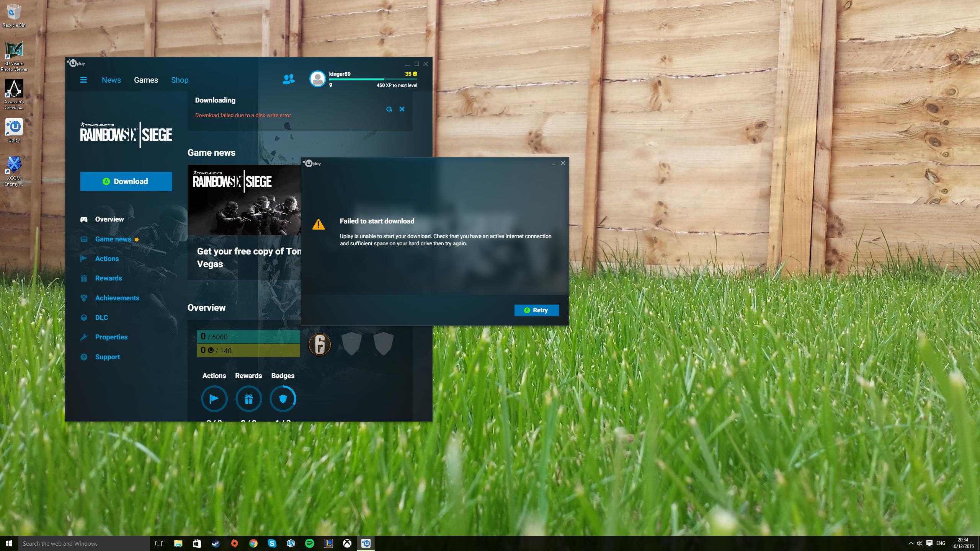Click the Rainbow Six Siege news thumbnail
The image size is (980, 551).
(x=244, y=200)
